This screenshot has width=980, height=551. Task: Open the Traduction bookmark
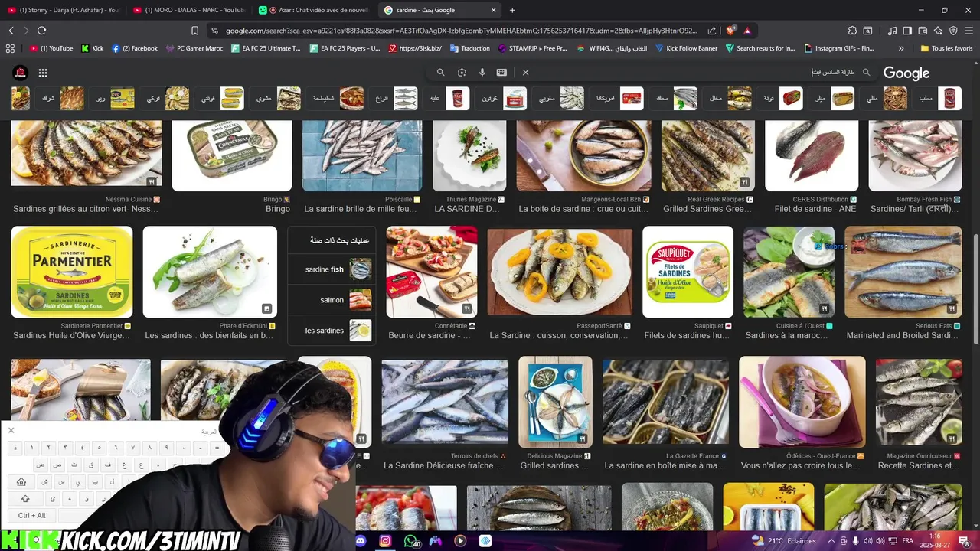[x=469, y=48]
